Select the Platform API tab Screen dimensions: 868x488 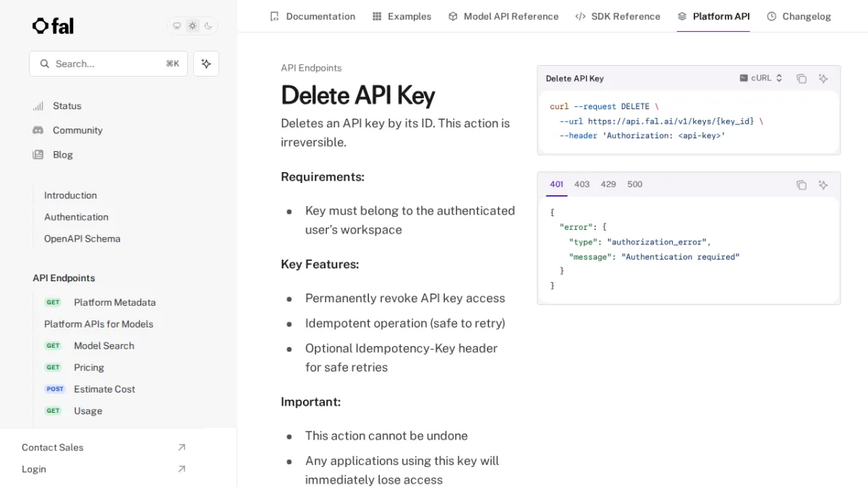click(x=713, y=16)
